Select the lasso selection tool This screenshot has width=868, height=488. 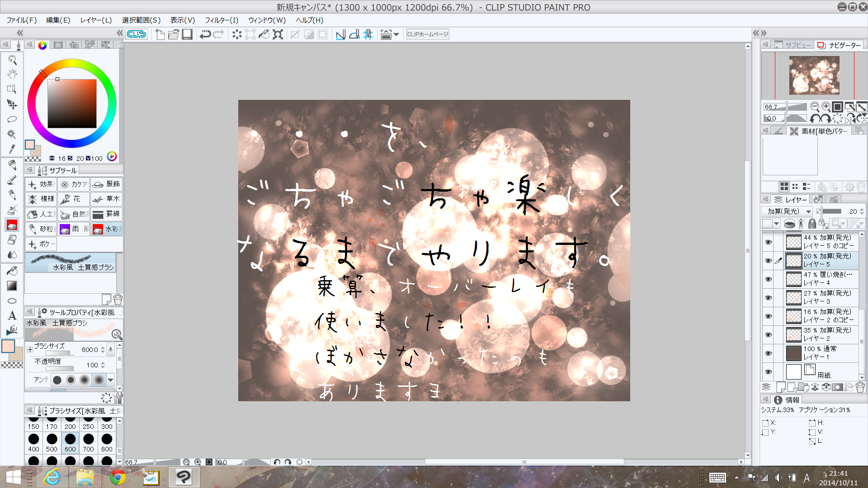12,119
